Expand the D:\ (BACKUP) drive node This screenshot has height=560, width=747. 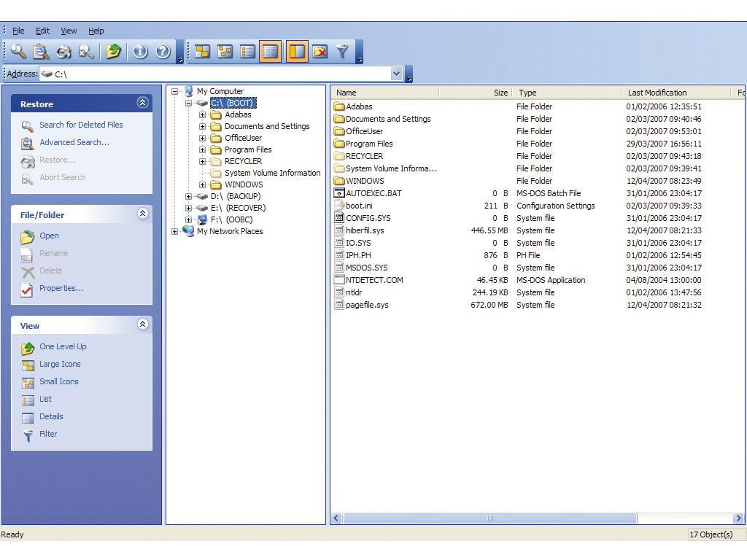tap(188, 196)
